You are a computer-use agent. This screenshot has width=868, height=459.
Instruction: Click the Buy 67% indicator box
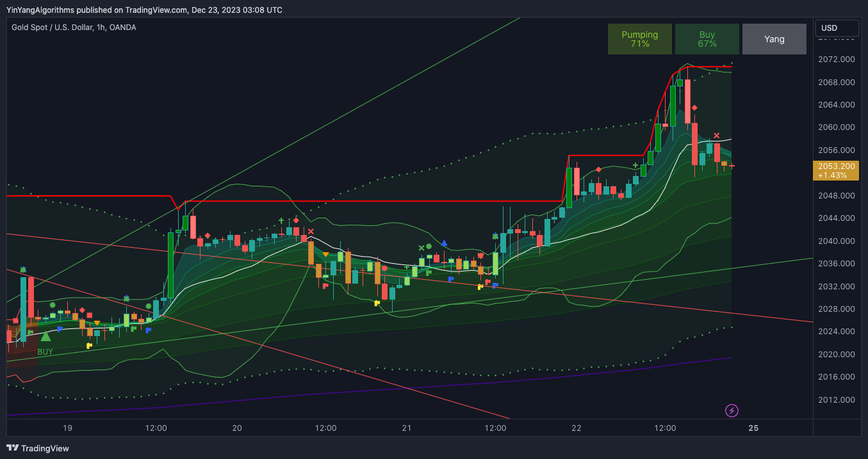coord(707,39)
